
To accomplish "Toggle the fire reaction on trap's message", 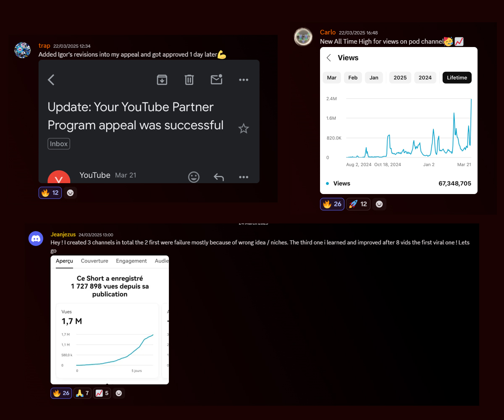I will [50, 193].
